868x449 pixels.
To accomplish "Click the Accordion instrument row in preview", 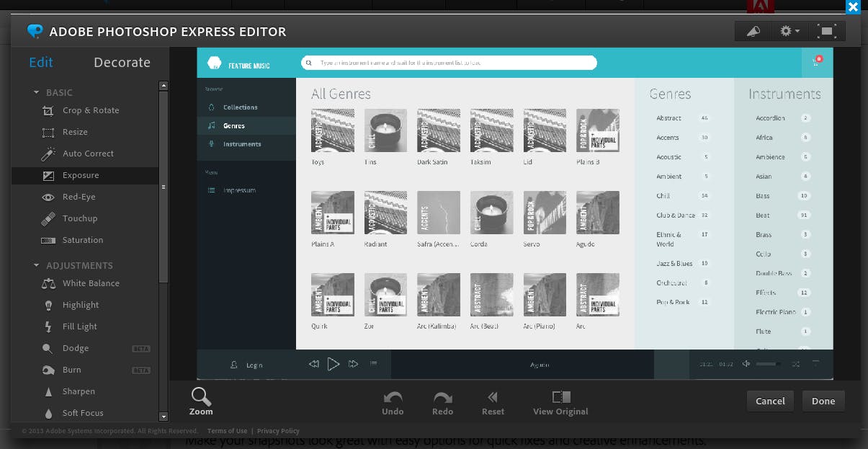I will pos(783,117).
